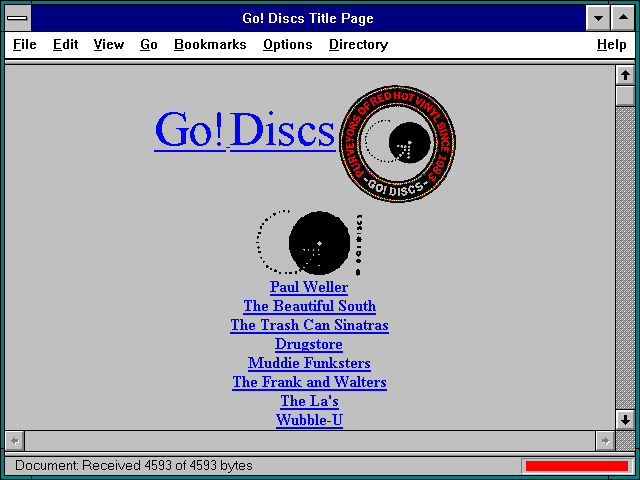
Task: Click the vertical scrollbar thumb
Action: [x=625, y=96]
